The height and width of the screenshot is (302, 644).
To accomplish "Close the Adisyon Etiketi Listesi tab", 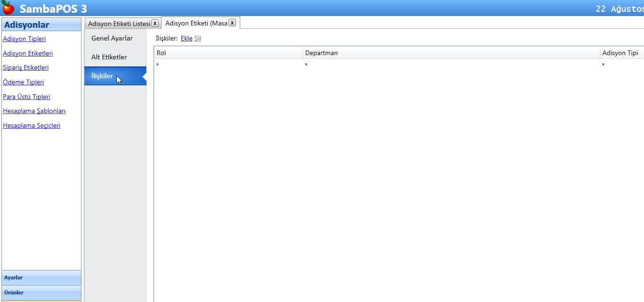I will coord(155,23).
